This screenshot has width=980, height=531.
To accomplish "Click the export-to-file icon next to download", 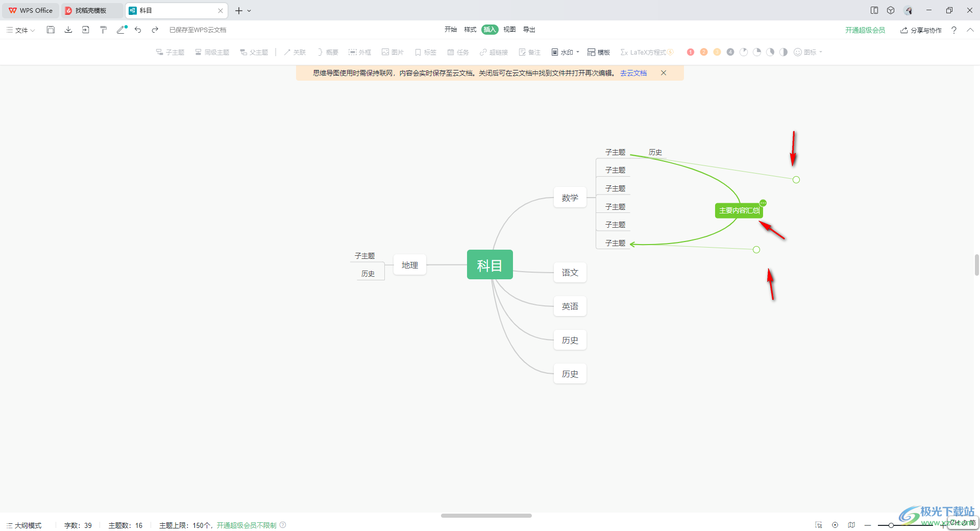I will pos(86,30).
